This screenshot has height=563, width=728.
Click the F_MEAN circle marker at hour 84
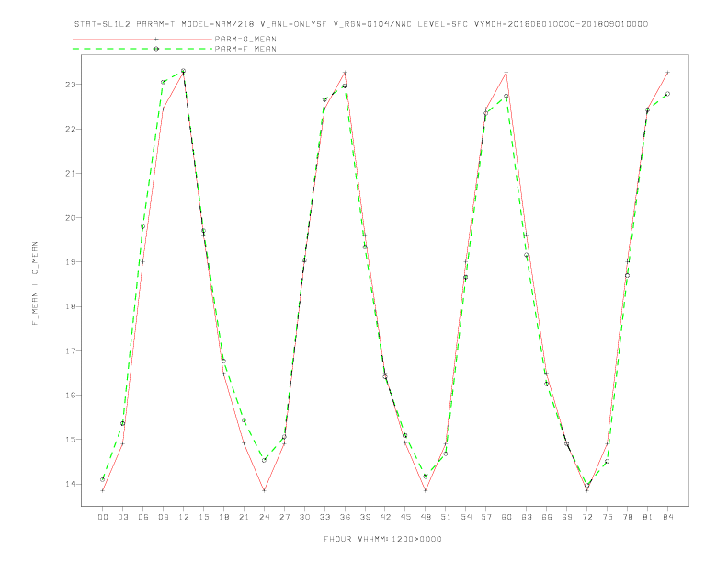tap(667, 94)
